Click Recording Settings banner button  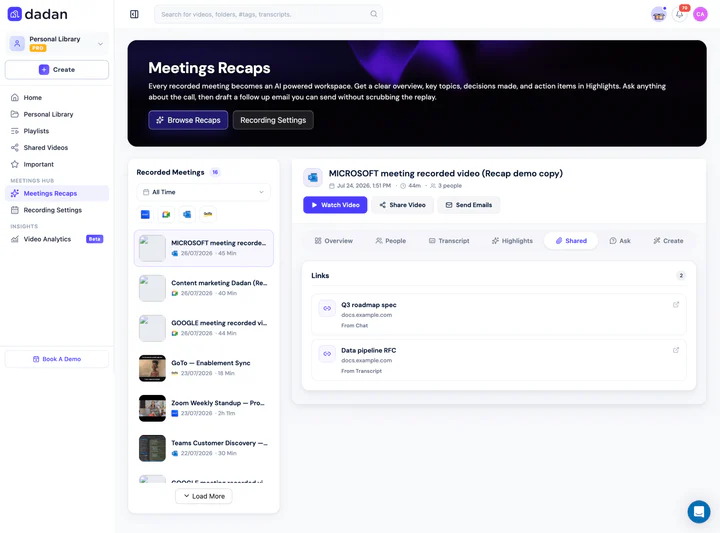[273, 120]
